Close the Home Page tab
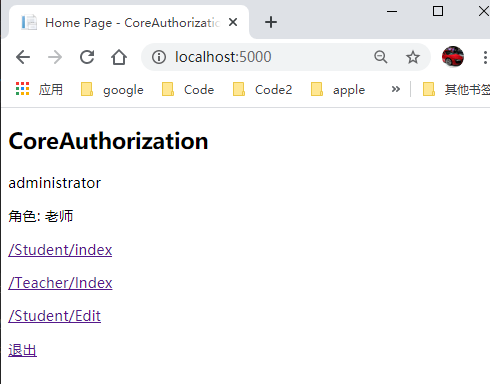Image resolution: width=490 pixels, height=384 pixels. [233, 22]
